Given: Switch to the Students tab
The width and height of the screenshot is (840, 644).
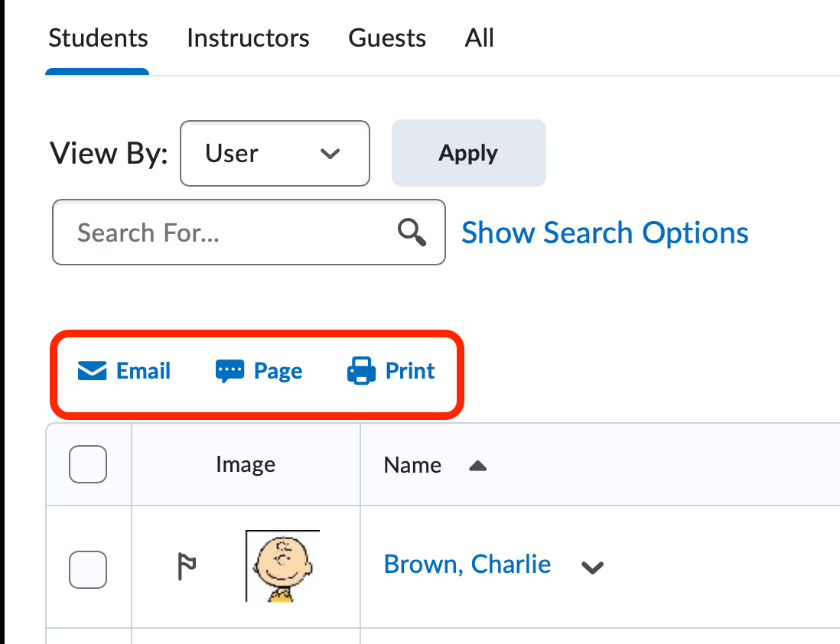Looking at the screenshot, I should click(98, 38).
